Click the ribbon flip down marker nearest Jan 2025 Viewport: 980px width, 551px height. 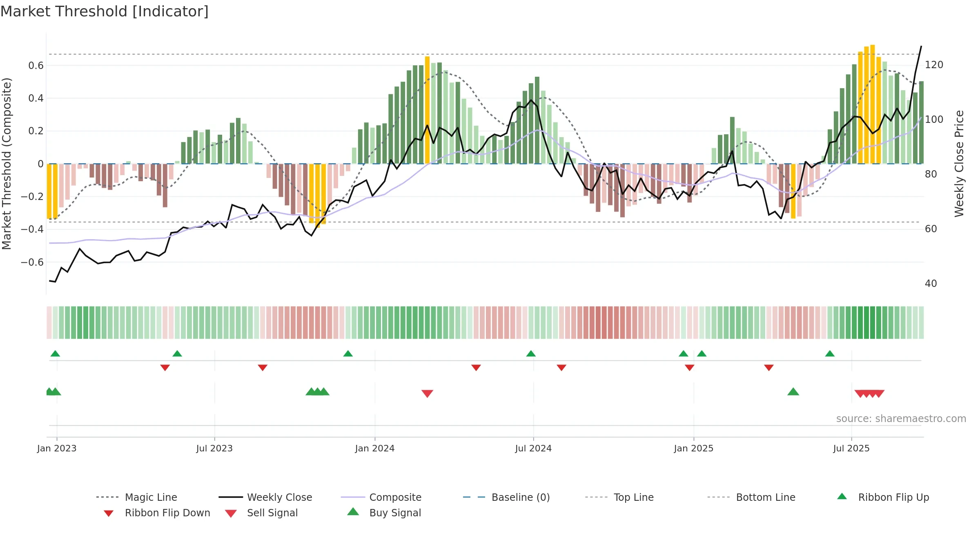click(690, 368)
